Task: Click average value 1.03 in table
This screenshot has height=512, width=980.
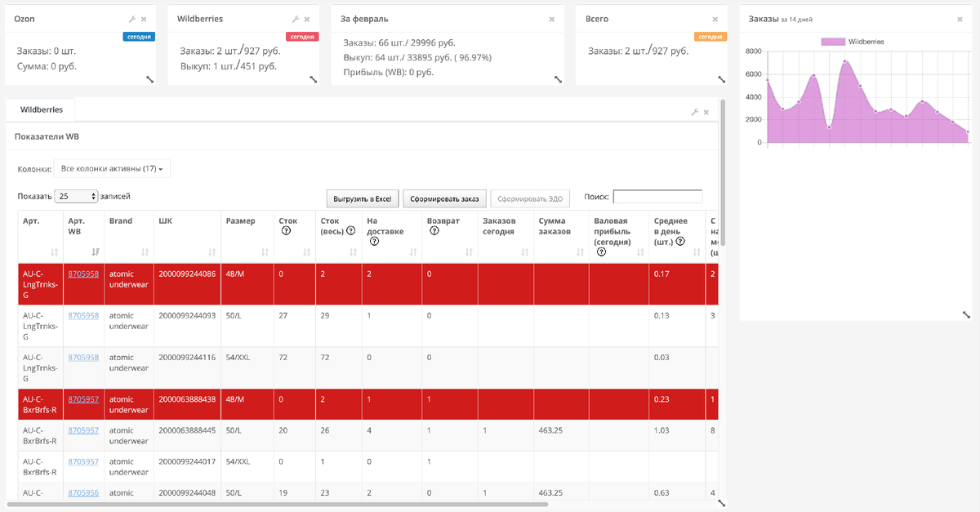Action: (x=661, y=430)
